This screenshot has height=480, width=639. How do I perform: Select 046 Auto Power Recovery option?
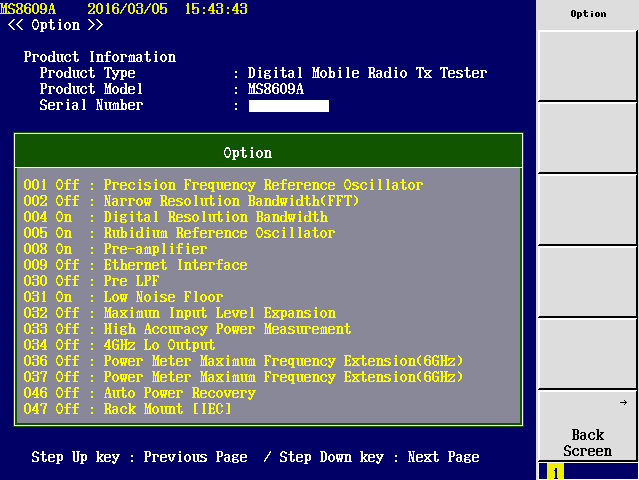[139, 393]
